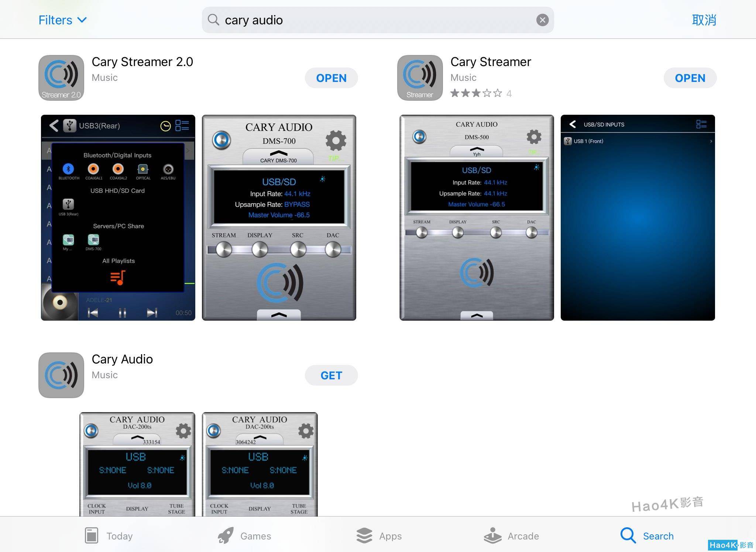Open the USB 1 (Front) row
The height and width of the screenshot is (552, 756).
[x=638, y=141]
